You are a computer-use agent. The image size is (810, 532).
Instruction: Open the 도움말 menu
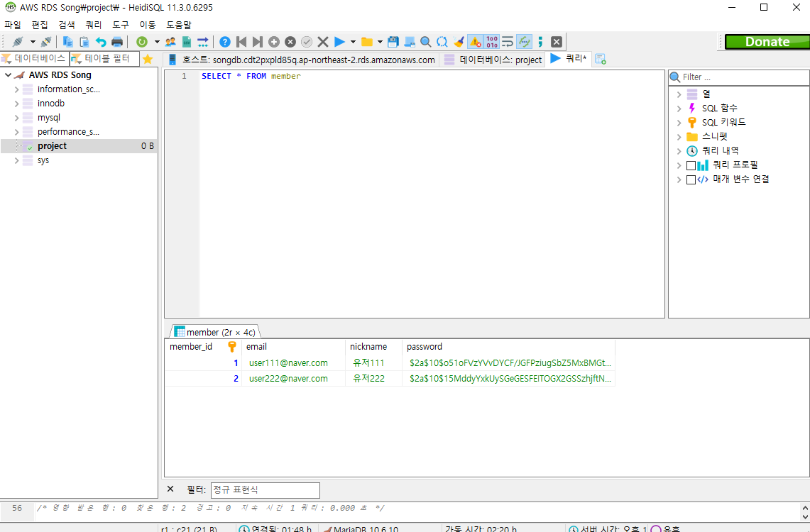pos(179,25)
